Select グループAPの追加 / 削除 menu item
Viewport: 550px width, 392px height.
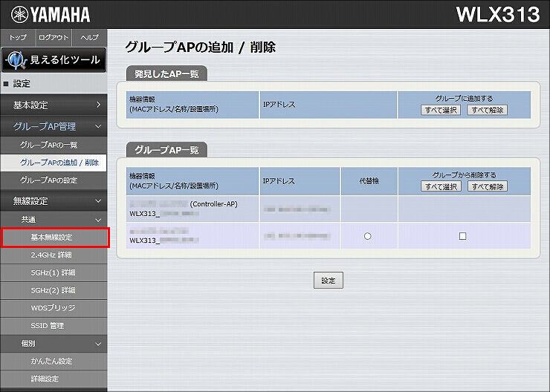(x=54, y=163)
